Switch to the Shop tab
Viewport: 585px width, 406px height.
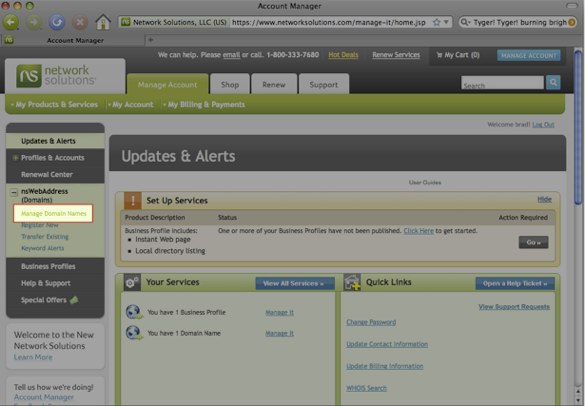[x=230, y=84]
